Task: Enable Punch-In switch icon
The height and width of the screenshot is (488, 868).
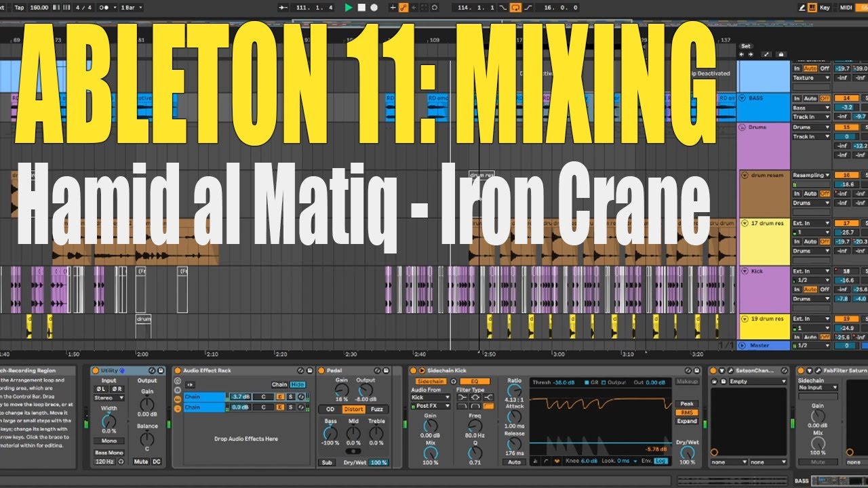Action: [x=503, y=7]
